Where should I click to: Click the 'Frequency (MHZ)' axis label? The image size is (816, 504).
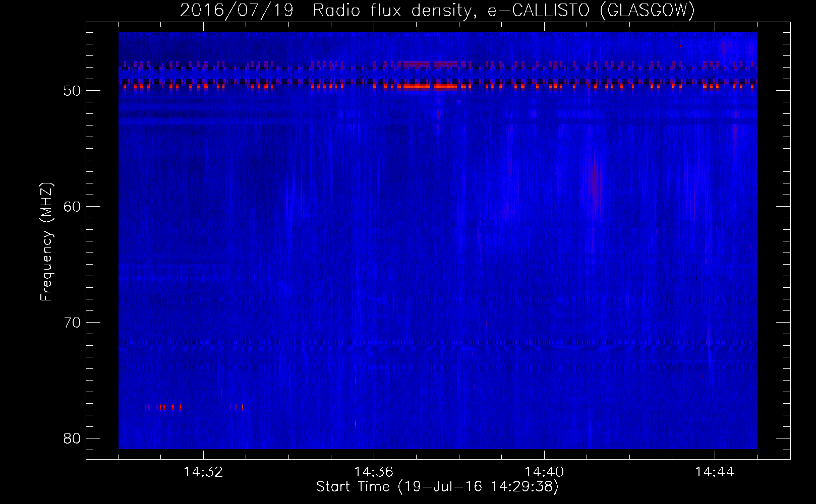(46, 241)
